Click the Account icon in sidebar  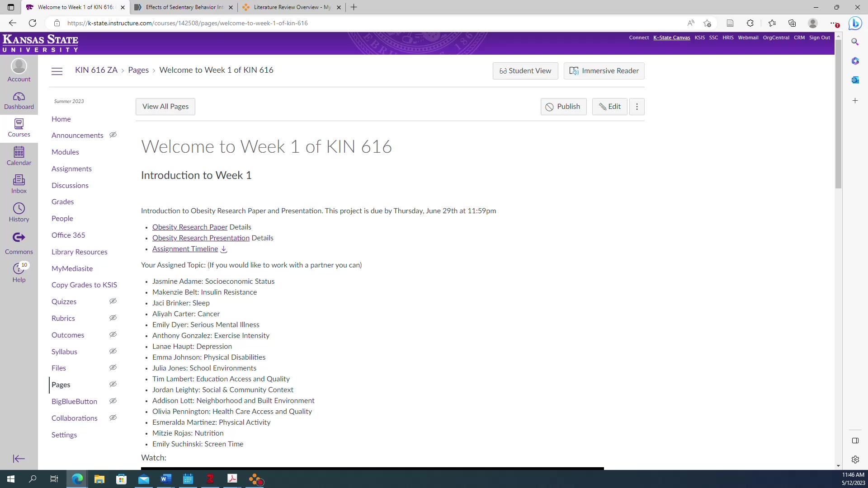[19, 67]
